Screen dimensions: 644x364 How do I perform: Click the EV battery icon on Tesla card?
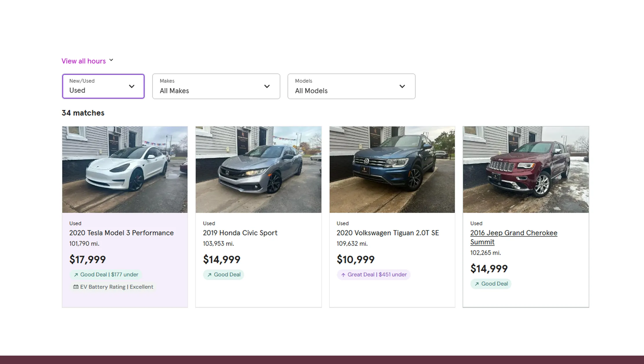[x=76, y=287]
